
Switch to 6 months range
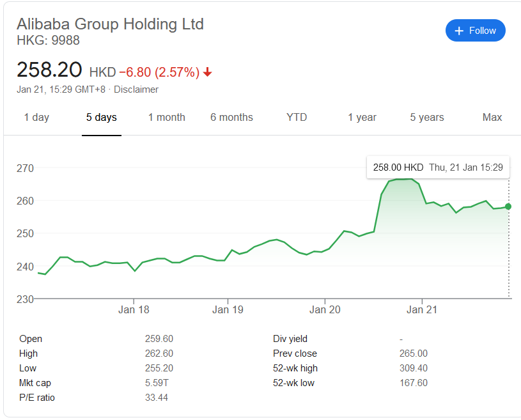231,117
